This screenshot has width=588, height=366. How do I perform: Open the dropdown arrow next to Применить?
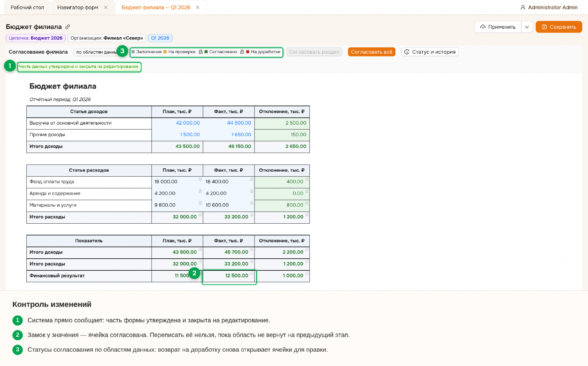(527, 27)
